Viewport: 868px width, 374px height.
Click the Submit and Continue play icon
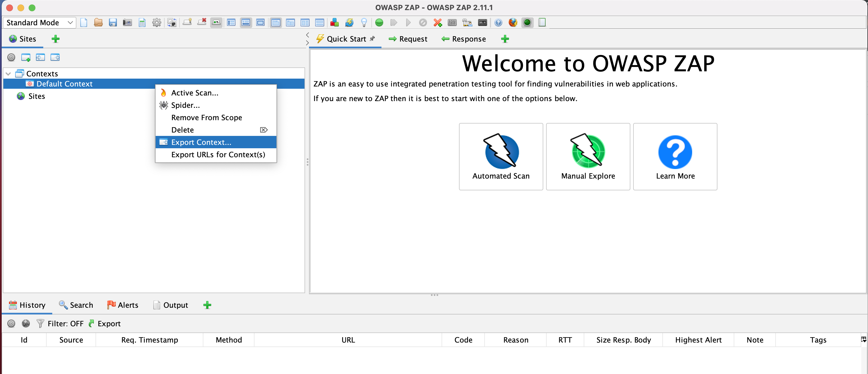point(408,22)
